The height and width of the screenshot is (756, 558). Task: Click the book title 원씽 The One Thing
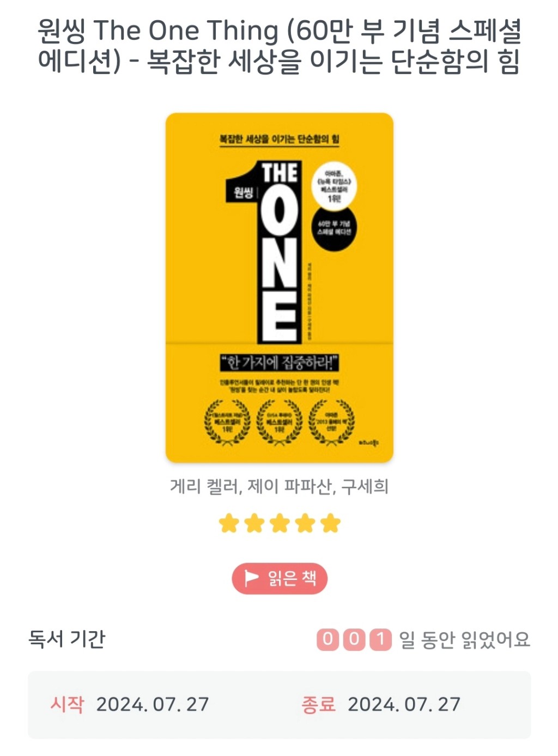(x=158, y=31)
